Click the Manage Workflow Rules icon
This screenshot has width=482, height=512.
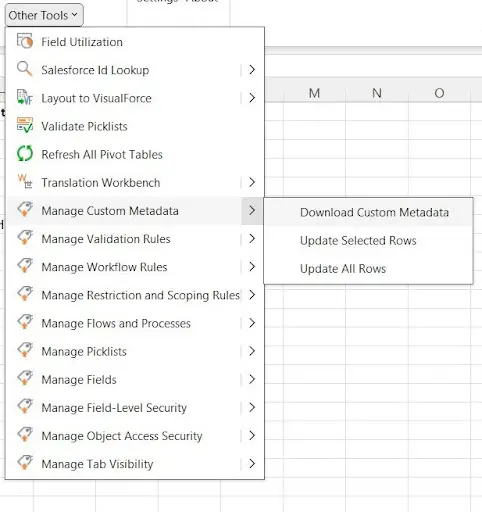coord(25,266)
